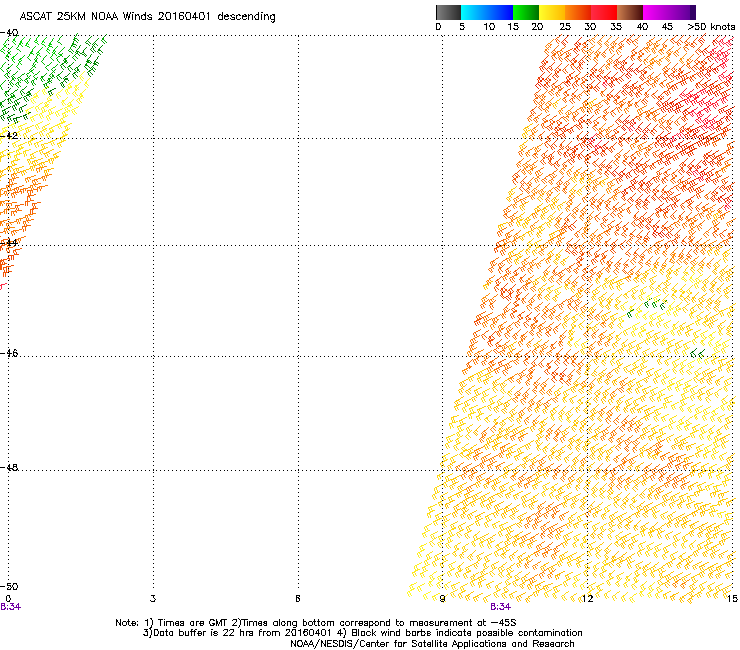Click the ">50 knots" color scale label
The height and width of the screenshot is (650, 740).
pos(711,27)
